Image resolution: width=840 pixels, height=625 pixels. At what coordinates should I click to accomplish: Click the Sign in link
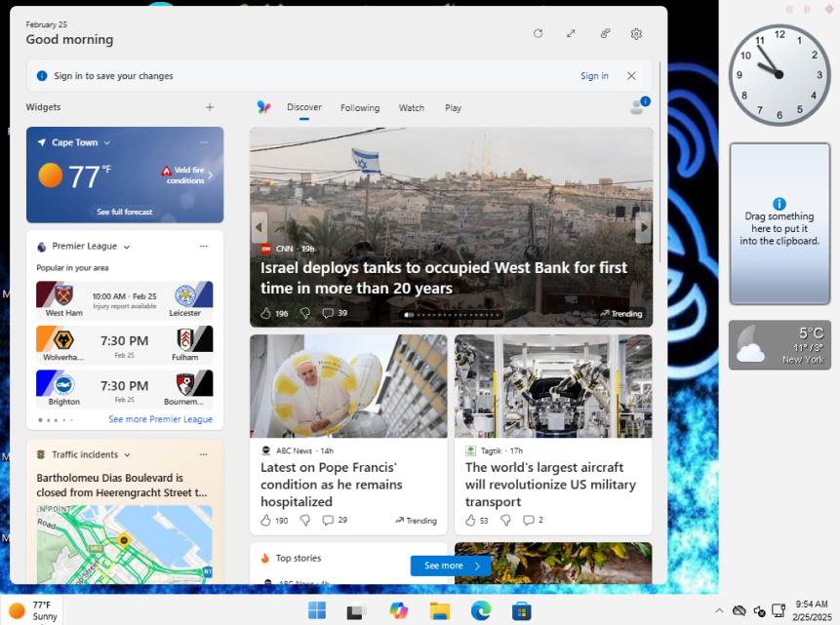click(594, 76)
